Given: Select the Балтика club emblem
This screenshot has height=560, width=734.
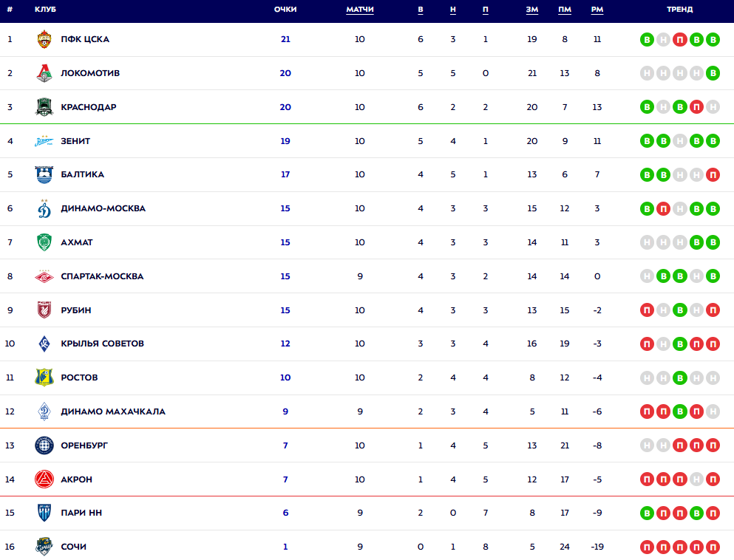Looking at the screenshot, I should point(44,175).
